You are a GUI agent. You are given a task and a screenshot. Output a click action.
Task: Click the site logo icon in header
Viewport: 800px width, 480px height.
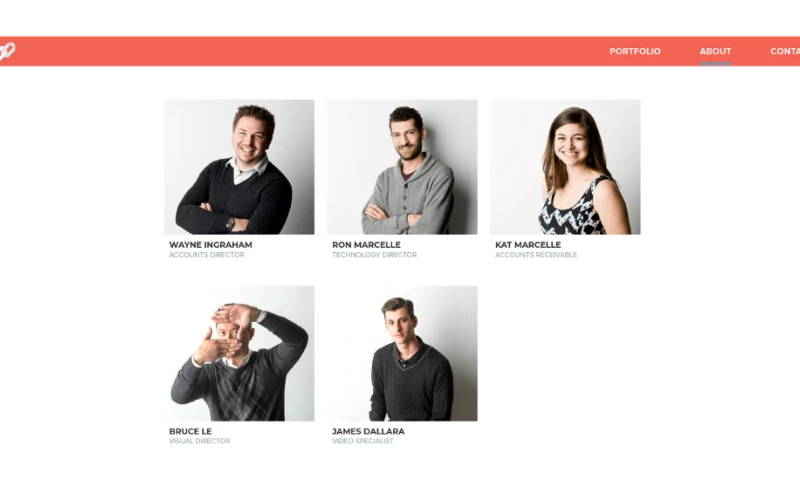coord(7,51)
